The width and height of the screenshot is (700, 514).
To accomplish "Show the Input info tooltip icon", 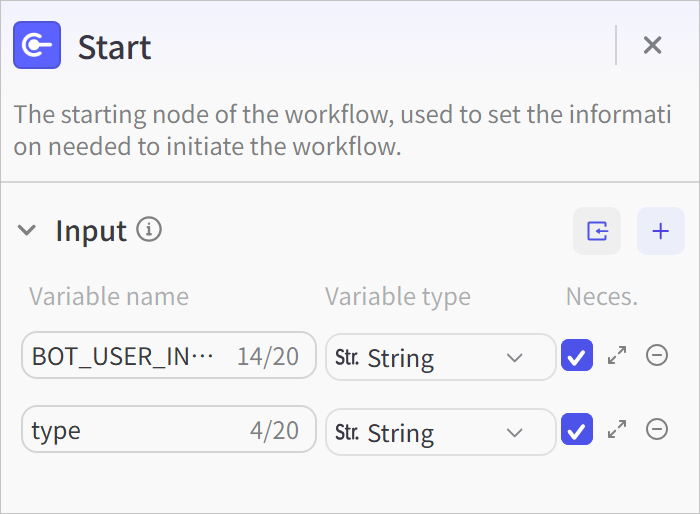I will pos(149,230).
